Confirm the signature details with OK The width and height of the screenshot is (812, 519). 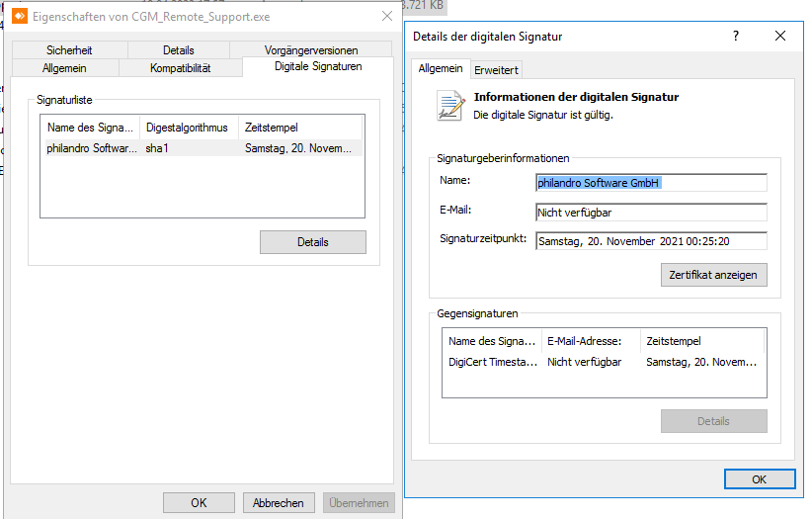[760, 479]
